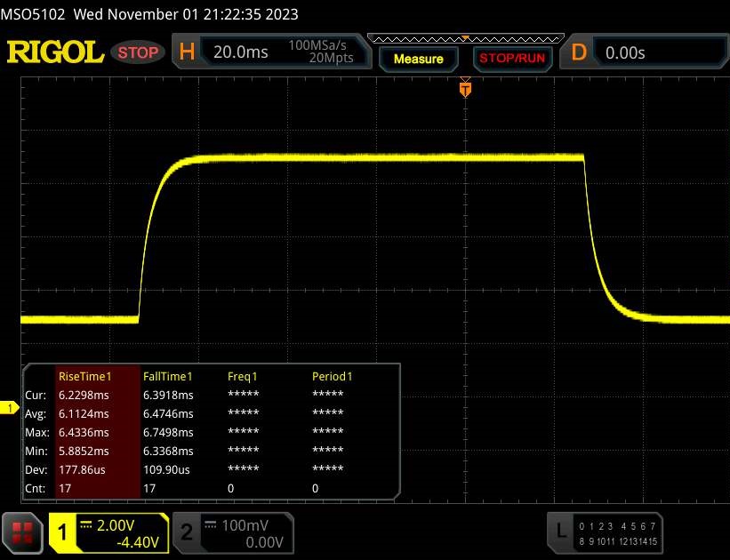The width and height of the screenshot is (730, 560).
Task: Toggle channel 1 showing 2.00V scale
Action: tap(108, 532)
